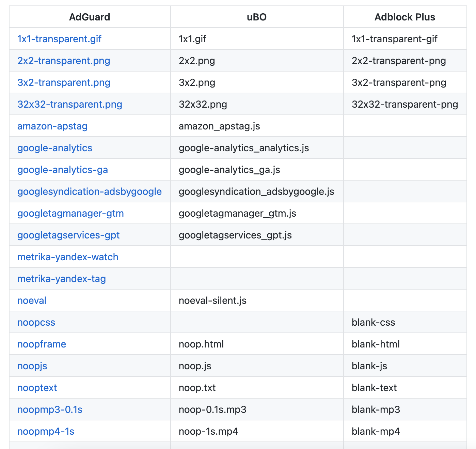The image size is (476, 449).
Task: Open the amazon-apstag link
Action: click(x=52, y=126)
